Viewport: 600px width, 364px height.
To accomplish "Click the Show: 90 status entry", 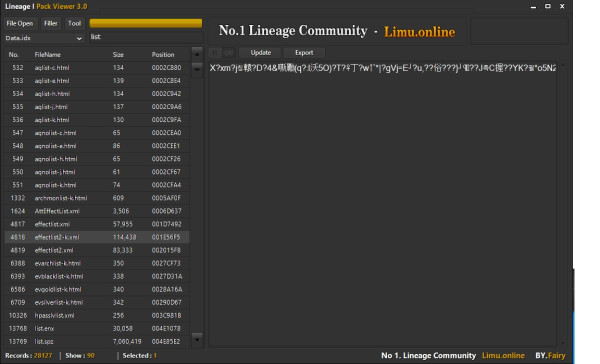I will point(80,356).
